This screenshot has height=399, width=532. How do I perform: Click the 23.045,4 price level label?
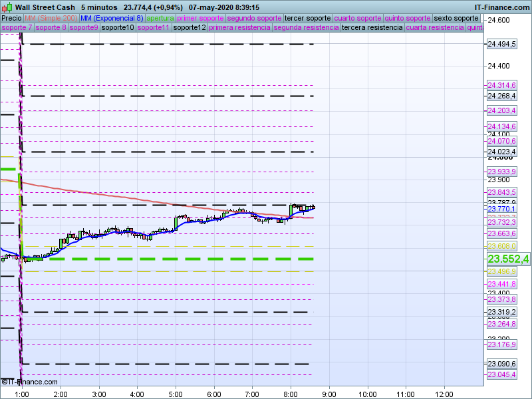(501, 375)
